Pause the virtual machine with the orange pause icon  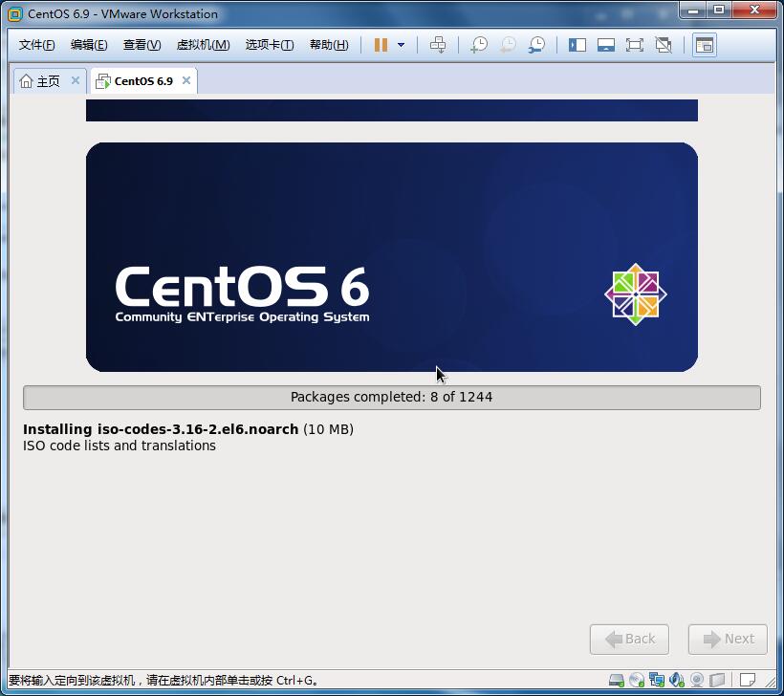click(x=381, y=45)
